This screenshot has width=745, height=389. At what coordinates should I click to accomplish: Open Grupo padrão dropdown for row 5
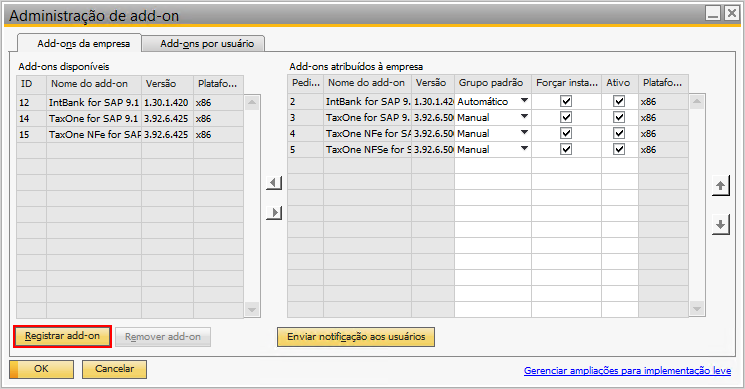[x=524, y=149]
